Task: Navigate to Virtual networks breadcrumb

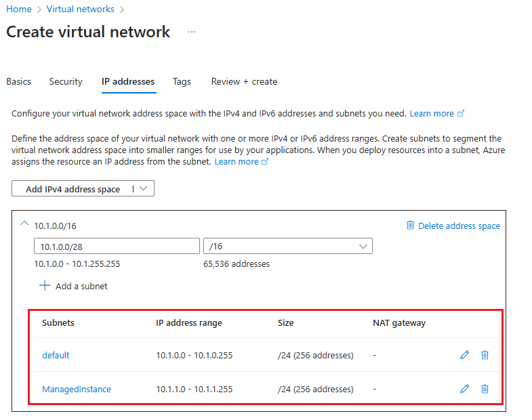Action: click(79, 9)
